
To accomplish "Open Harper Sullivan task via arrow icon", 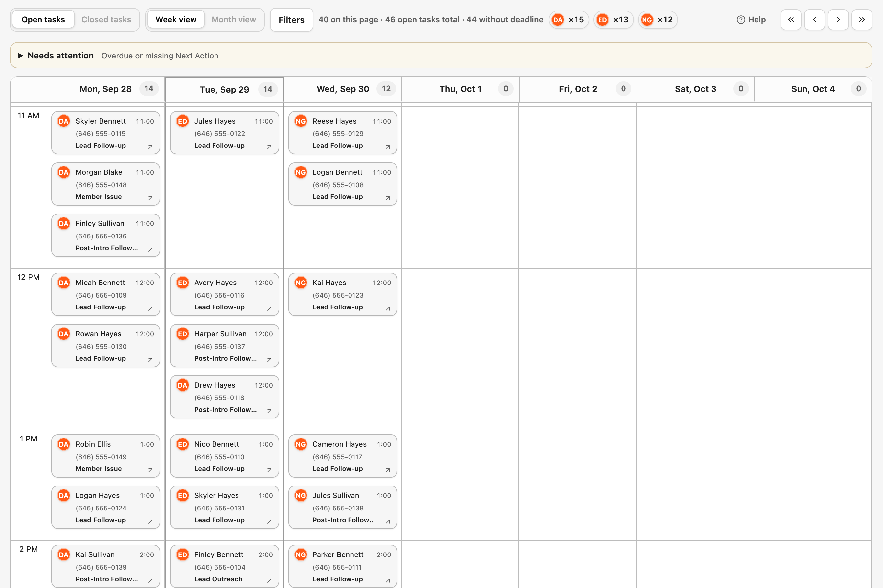I will 269,360.
